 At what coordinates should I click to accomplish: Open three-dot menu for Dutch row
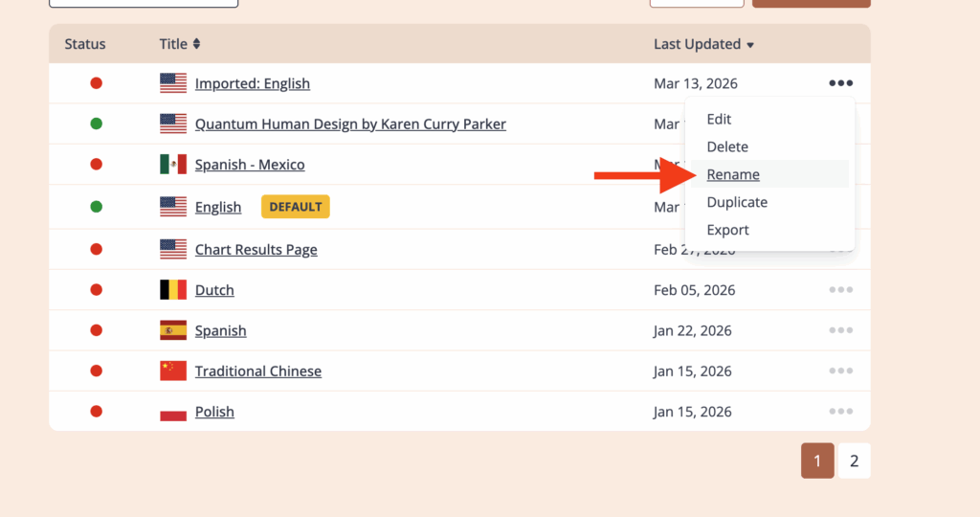(x=840, y=290)
